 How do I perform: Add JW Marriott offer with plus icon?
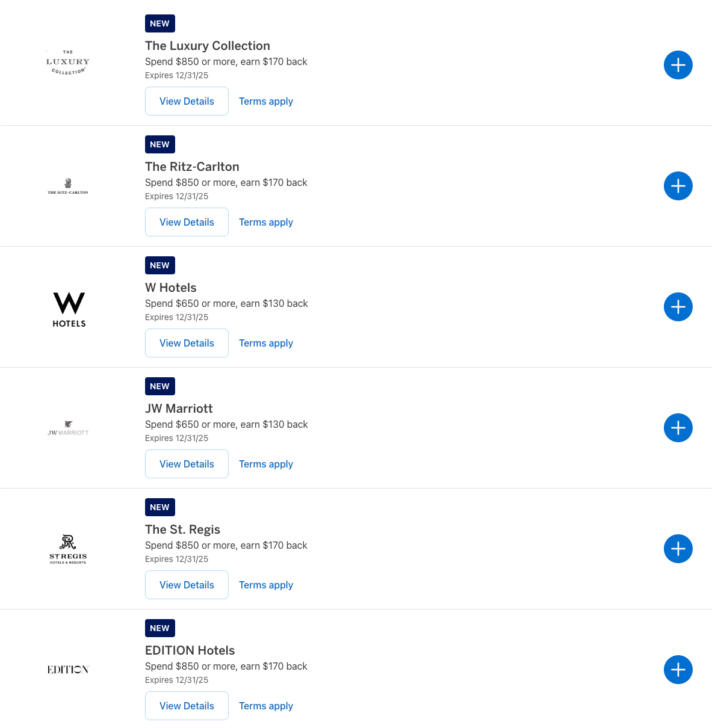[x=678, y=428]
